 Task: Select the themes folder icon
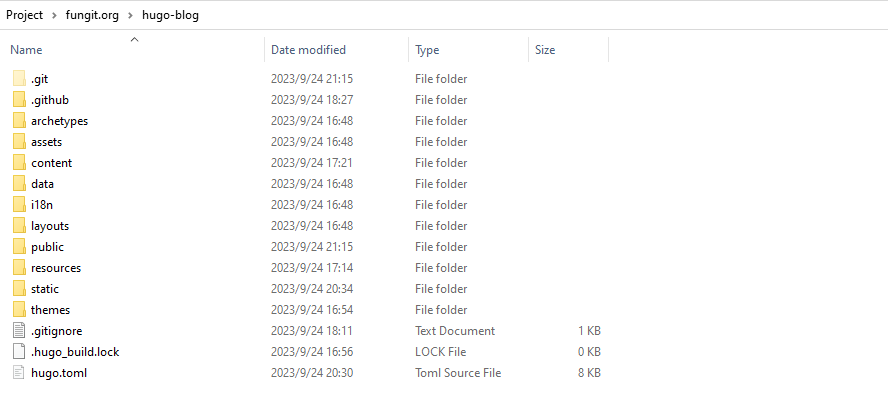coord(19,309)
